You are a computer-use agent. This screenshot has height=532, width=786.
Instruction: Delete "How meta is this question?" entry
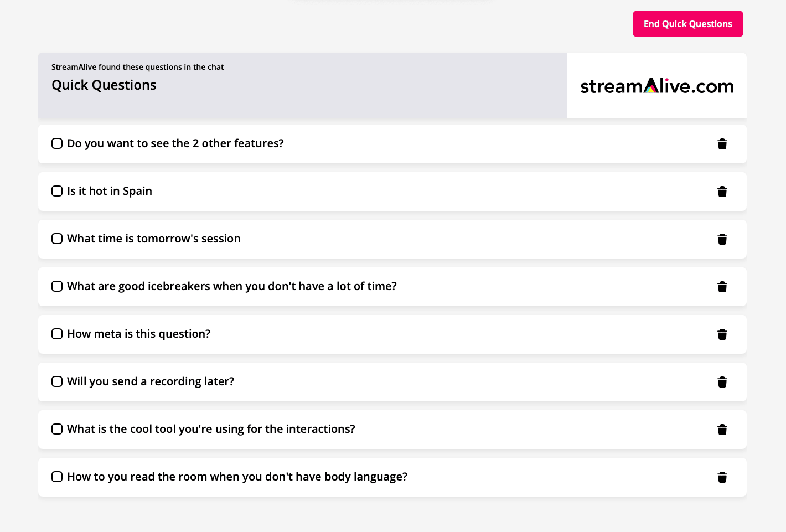pos(722,334)
